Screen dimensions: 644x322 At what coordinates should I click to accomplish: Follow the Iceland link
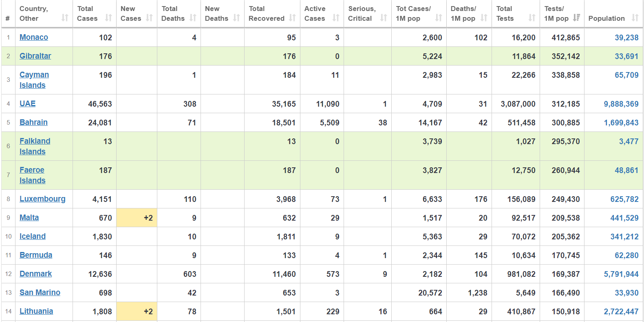coord(33,236)
